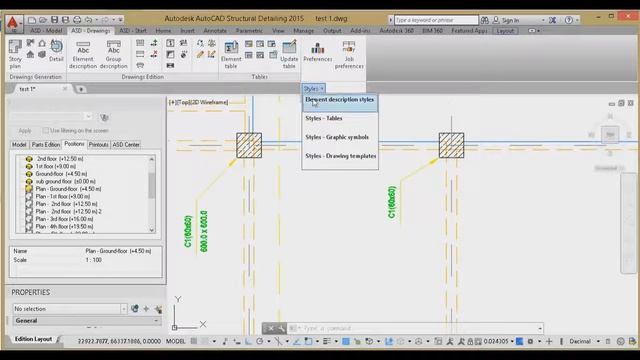Select 'Styles - Drawing templates' menu entry
Viewport: 640px width, 360px height.
pos(340,156)
